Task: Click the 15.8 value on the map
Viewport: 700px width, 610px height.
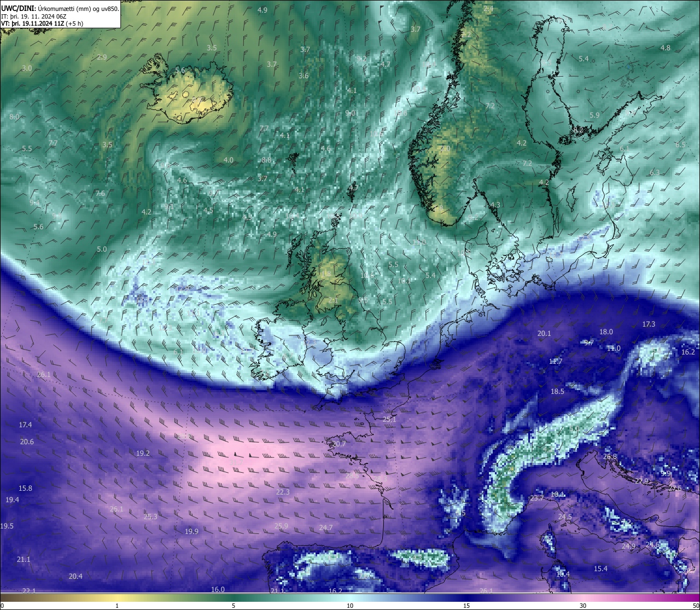Action: click(x=25, y=489)
